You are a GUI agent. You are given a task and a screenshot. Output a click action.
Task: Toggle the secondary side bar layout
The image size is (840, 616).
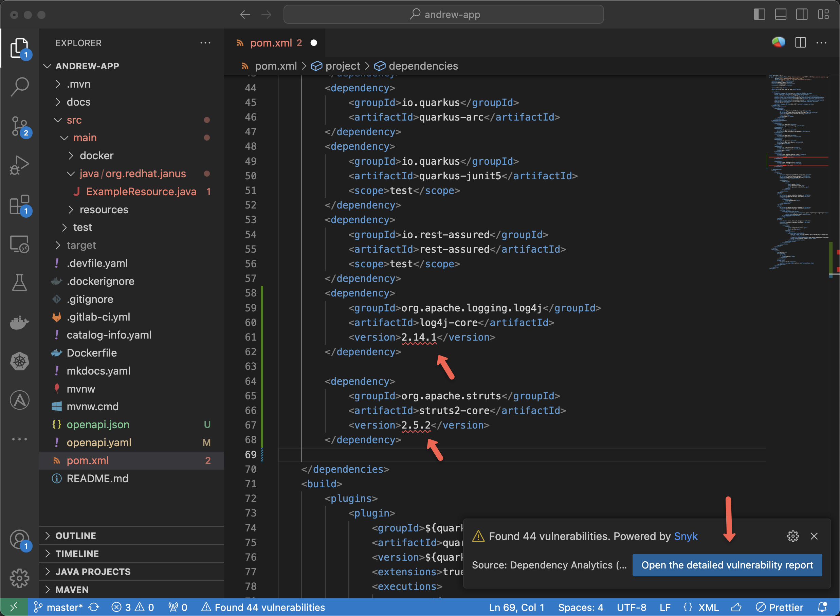(802, 15)
